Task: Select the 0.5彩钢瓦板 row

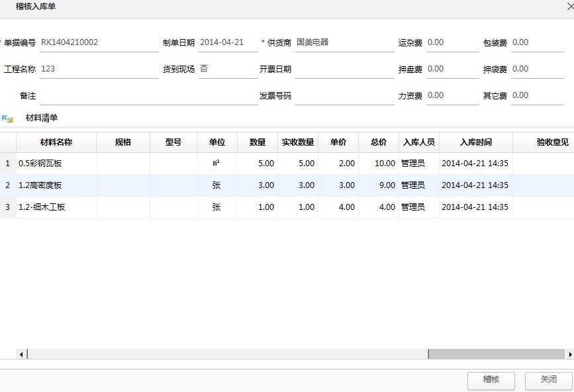Action: click(x=56, y=164)
